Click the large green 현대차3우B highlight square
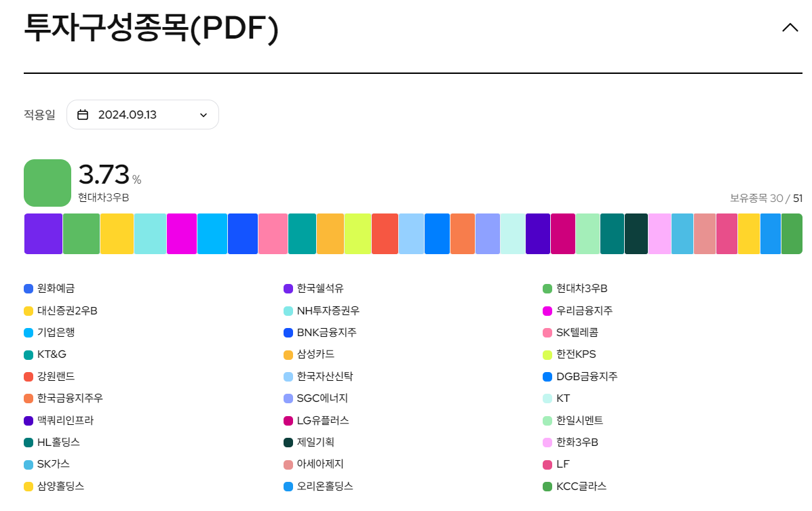The image size is (812, 511). [x=47, y=182]
